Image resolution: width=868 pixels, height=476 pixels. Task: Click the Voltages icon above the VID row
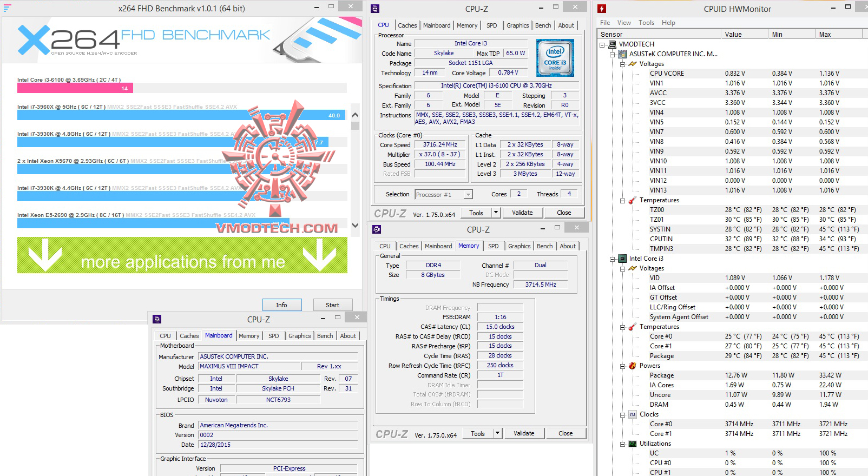pyautogui.click(x=633, y=268)
